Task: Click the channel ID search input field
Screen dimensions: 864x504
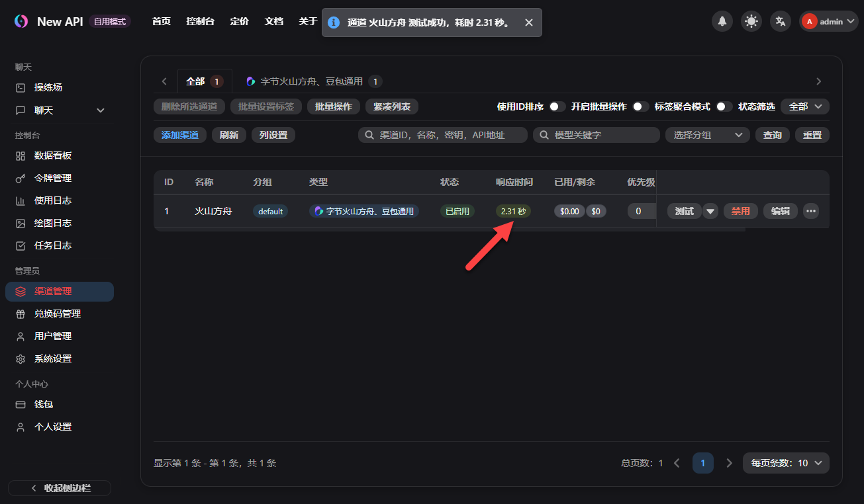Action: [x=444, y=134]
